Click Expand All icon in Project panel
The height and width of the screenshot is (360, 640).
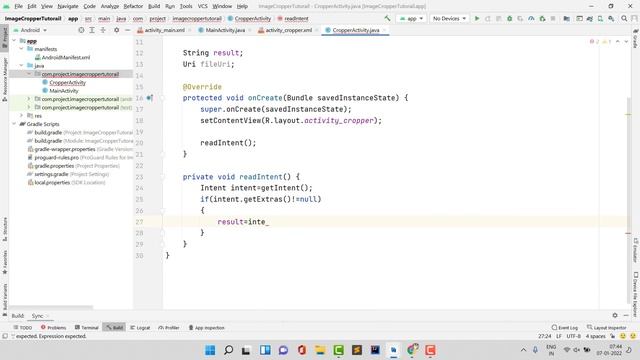pos(92,30)
